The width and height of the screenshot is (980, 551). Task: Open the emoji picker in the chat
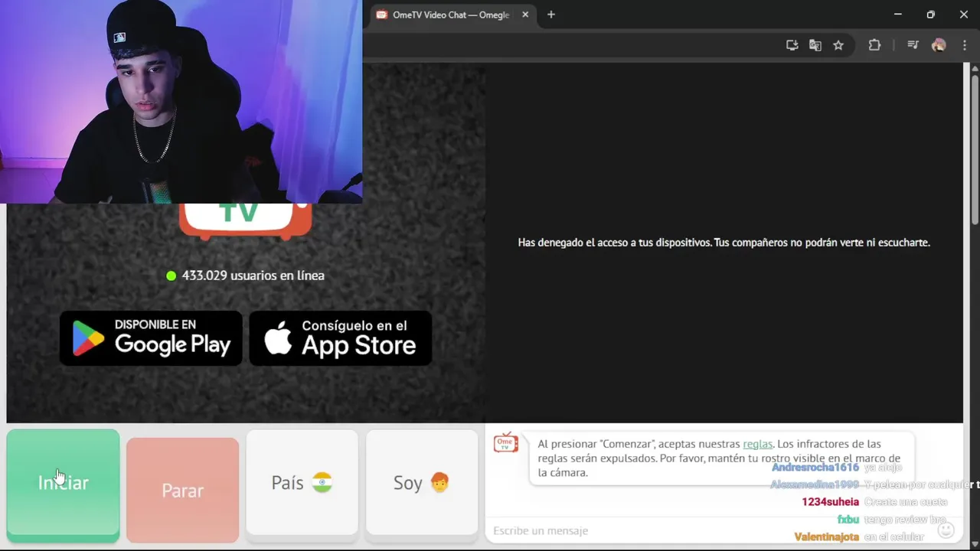[x=946, y=530]
